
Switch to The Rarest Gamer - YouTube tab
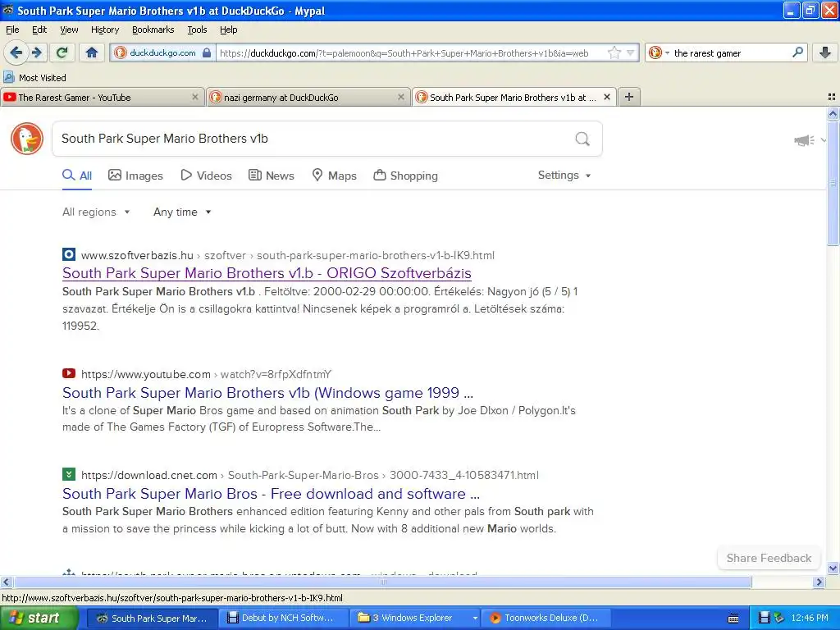tap(102, 97)
